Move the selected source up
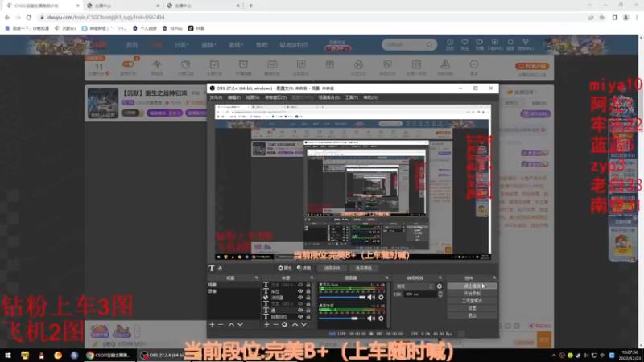Viewport: 644px width, 362px height. (295, 325)
